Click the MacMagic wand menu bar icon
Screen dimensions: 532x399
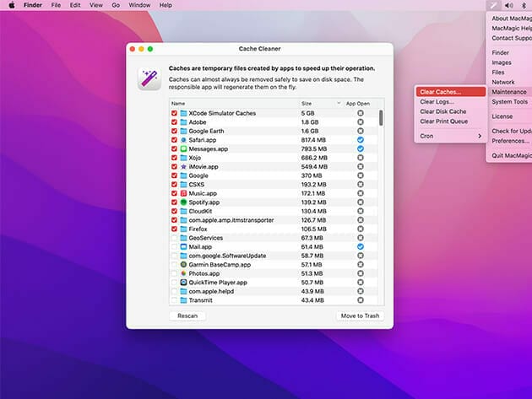point(494,5)
